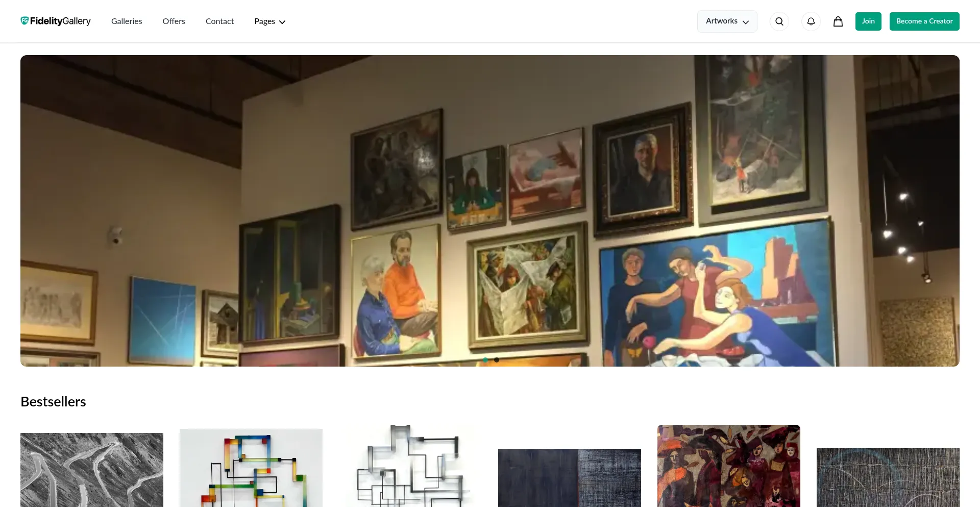Open the search icon in header
Screen dimensions: 980x507
(x=779, y=21)
